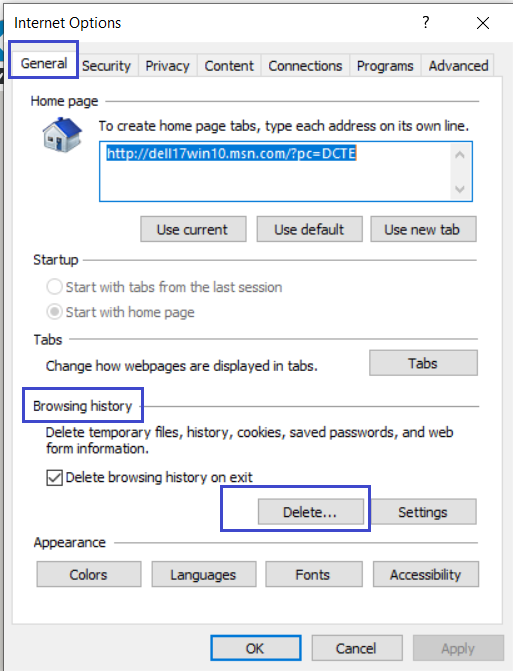
Task: Open the Security tab
Action: coord(107,66)
